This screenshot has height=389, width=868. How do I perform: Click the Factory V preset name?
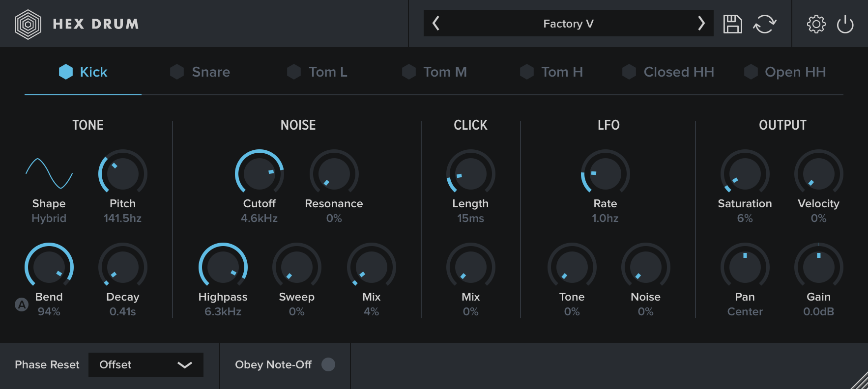tap(568, 24)
